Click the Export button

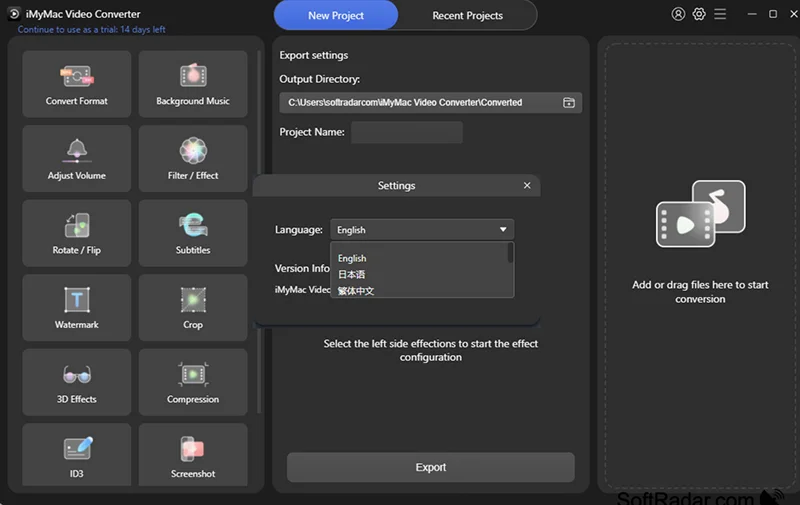tap(431, 467)
